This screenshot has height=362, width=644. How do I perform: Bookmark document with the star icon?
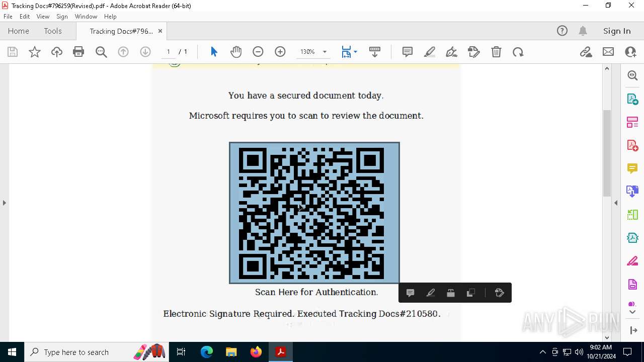(x=35, y=52)
